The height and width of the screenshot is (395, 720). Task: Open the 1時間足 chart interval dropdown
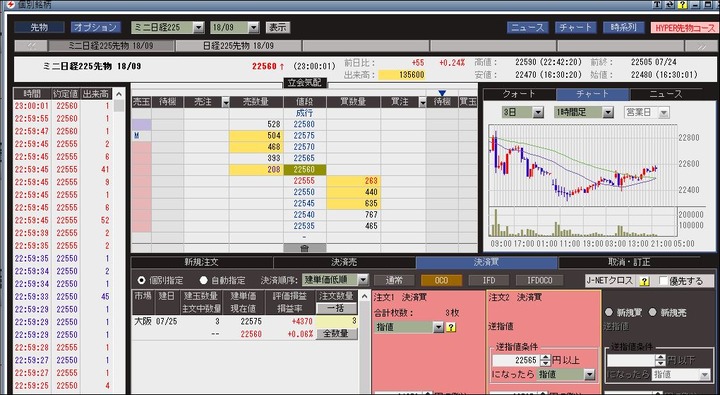click(x=608, y=112)
